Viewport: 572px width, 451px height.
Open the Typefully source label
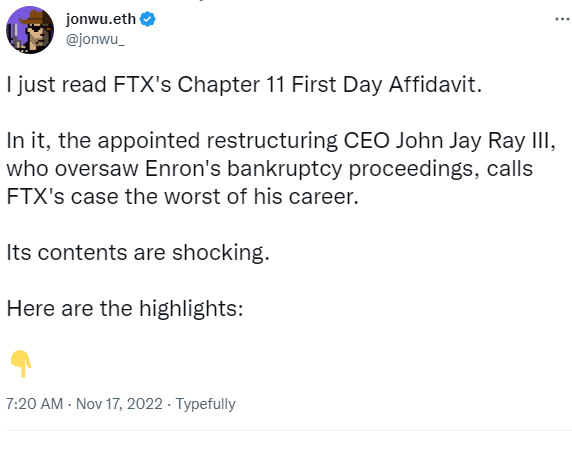[205, 404]
